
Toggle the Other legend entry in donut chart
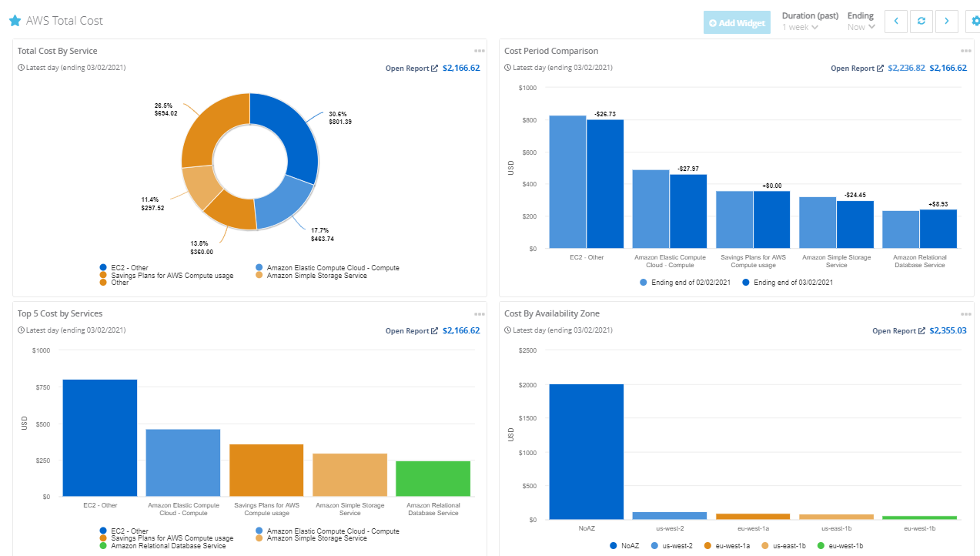115,283
